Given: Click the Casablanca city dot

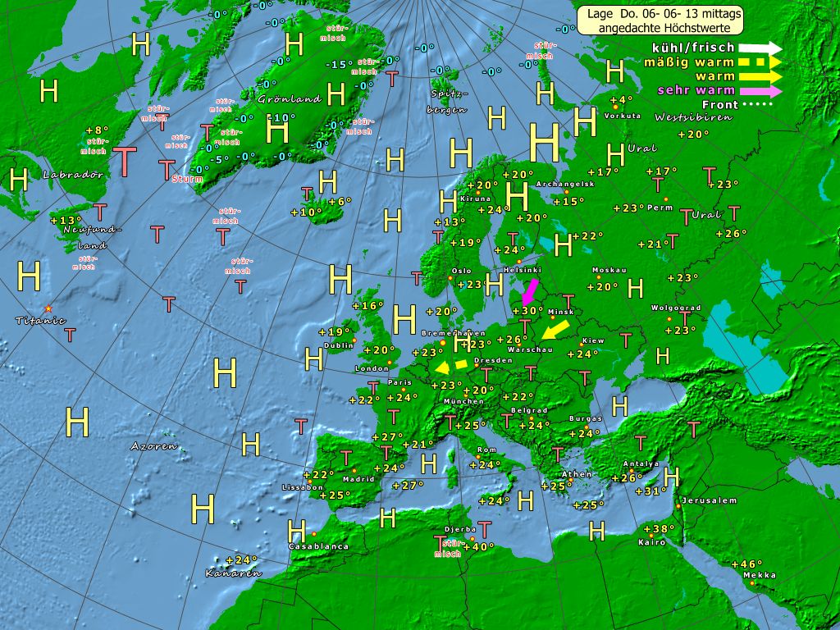Looking at the screenshot, I should (314, 533).
